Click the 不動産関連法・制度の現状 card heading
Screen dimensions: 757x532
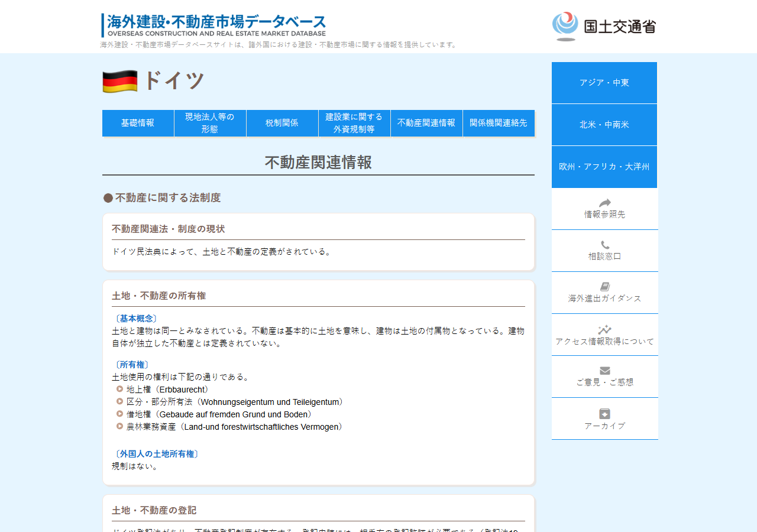[169, 229]
